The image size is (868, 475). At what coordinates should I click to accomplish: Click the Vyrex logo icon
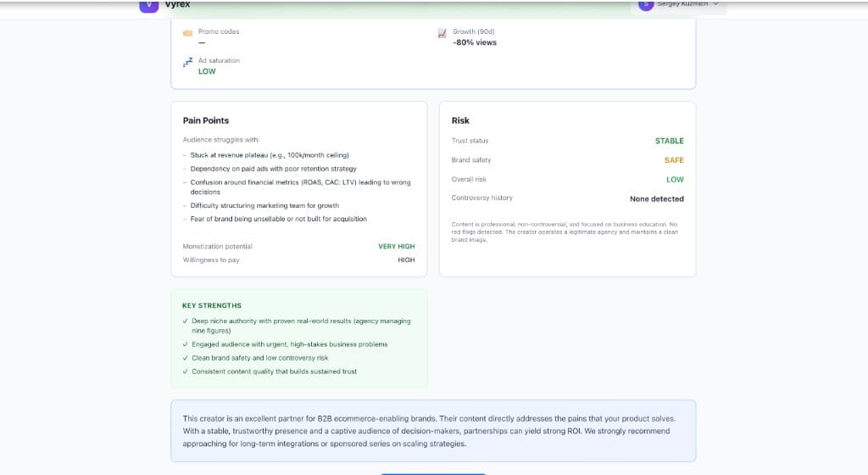(148, 5)
